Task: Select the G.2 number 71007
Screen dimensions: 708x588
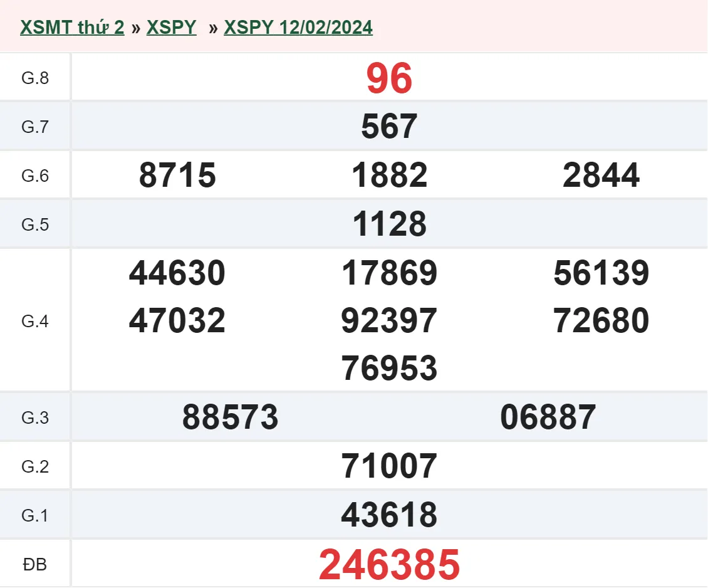Action: click(389, 466)
